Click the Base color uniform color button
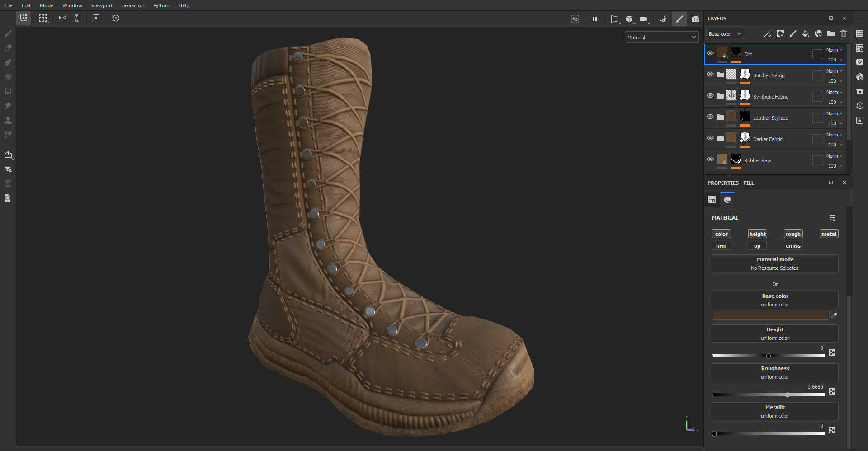 click(775, 300)
